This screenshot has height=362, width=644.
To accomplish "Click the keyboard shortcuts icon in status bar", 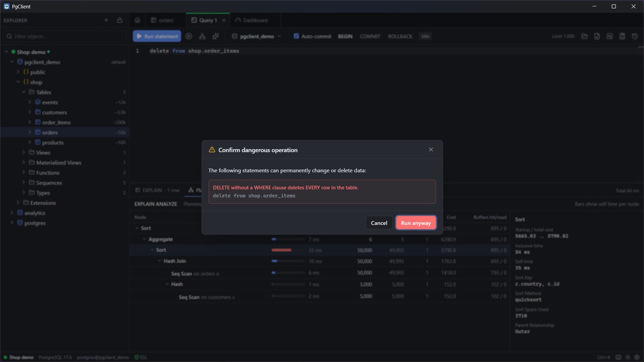I will click(618, 357).
